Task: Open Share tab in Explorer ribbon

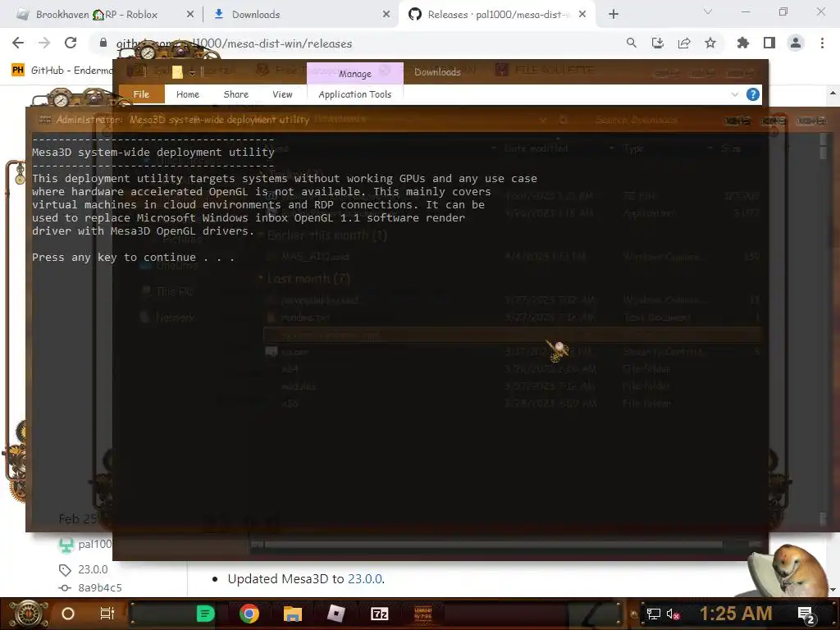Action: coord(235,94)
